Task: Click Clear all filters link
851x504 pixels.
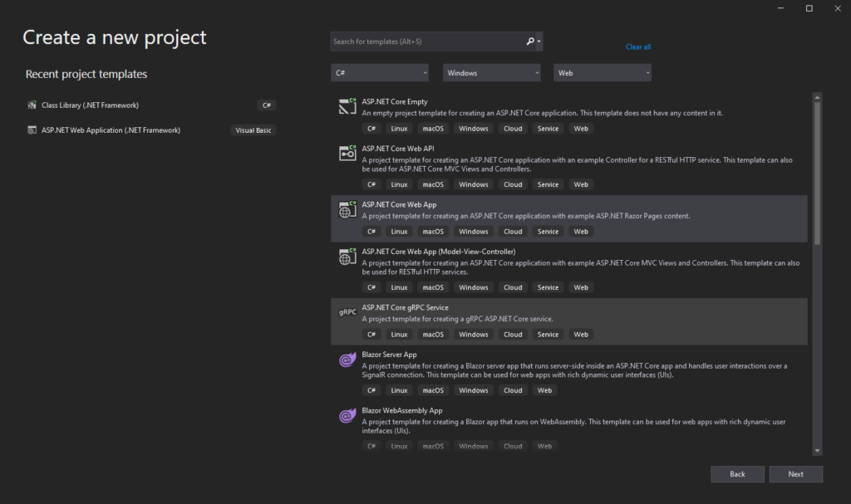Action: tap(638, 46)
